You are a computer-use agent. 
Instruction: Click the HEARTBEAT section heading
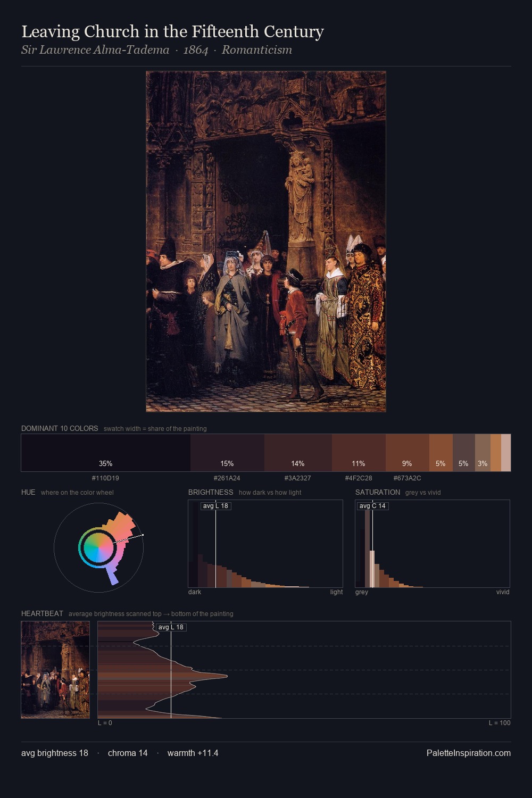tap(42, 614)
